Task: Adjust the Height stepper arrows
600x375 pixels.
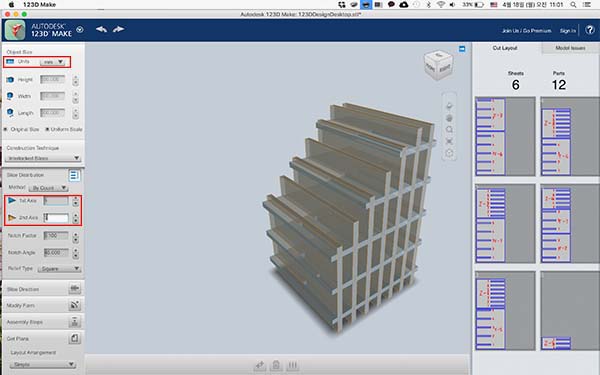Action: [x=75, y=80]
